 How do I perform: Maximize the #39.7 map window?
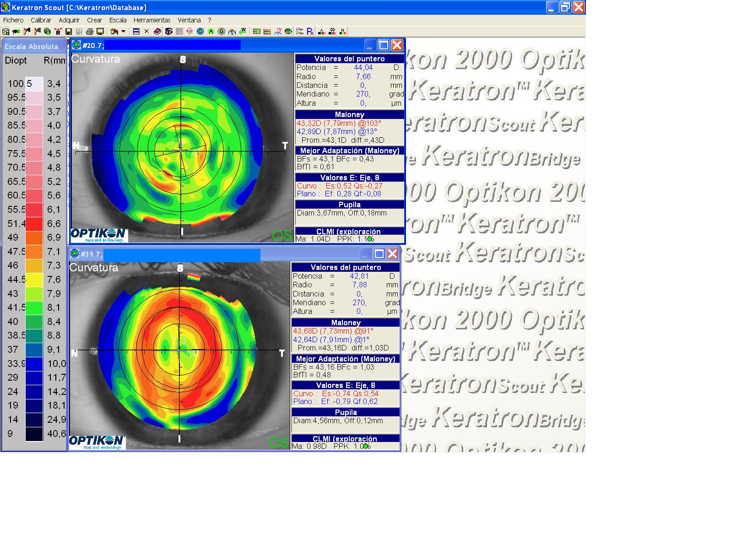379,253
